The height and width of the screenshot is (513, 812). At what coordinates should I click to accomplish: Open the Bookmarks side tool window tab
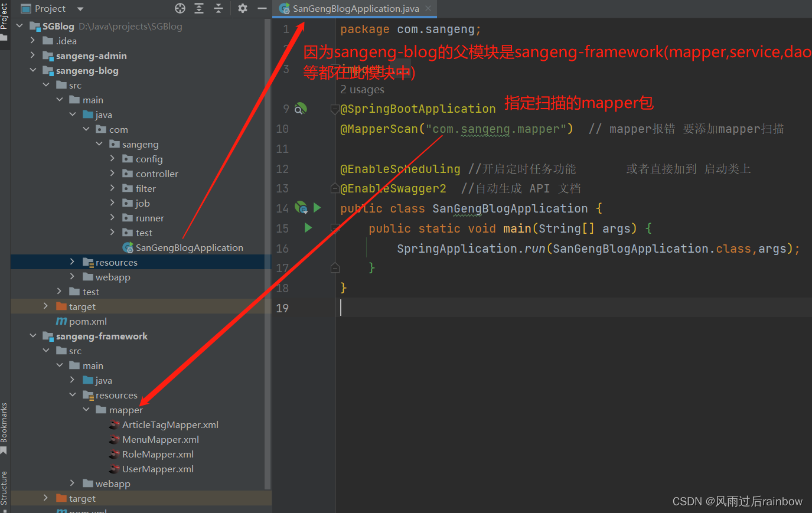point(4,427)
